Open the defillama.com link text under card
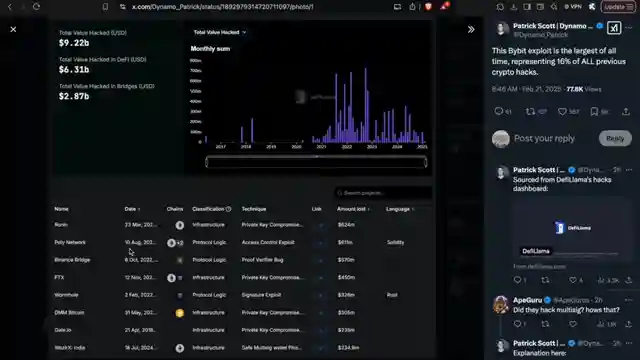 (540, 267)
